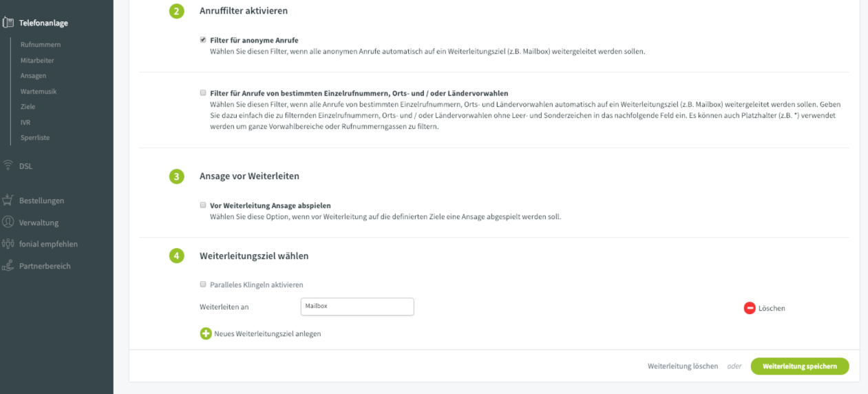Click the Partnerbereich icon in sidebar

click(8, 266)
